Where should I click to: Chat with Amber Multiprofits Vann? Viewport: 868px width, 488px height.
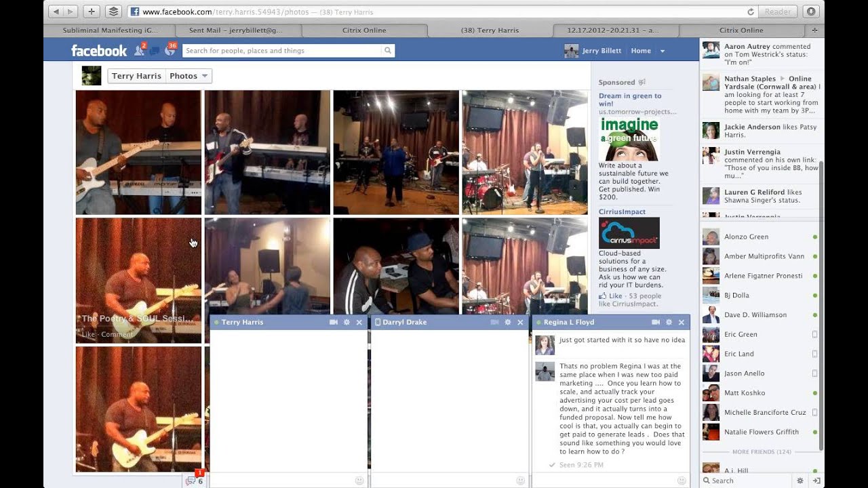coord(760,257)
